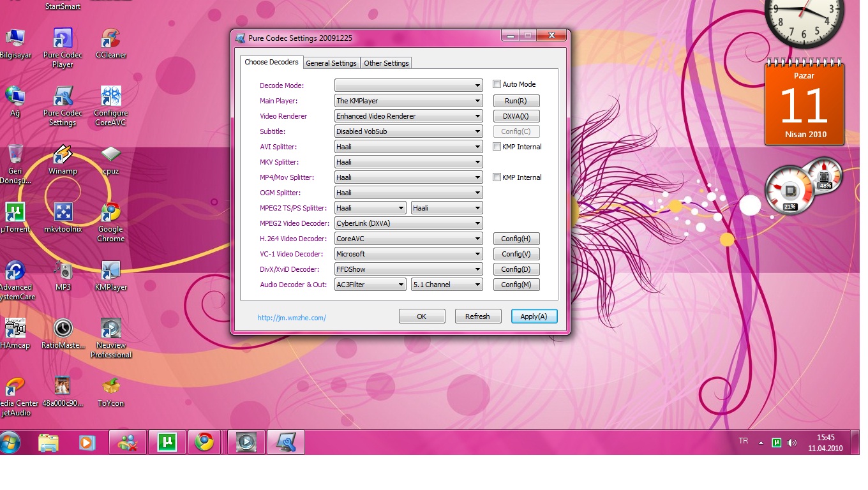The image size is (868, 490).
Task: Open Windows Media Player taskbar icon
Action: pos(87,442)
